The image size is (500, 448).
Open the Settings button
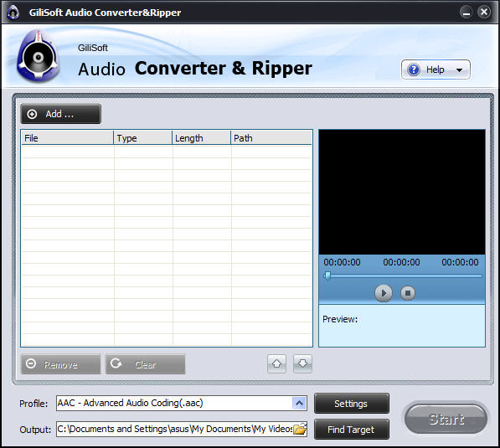tap(352, 404)
